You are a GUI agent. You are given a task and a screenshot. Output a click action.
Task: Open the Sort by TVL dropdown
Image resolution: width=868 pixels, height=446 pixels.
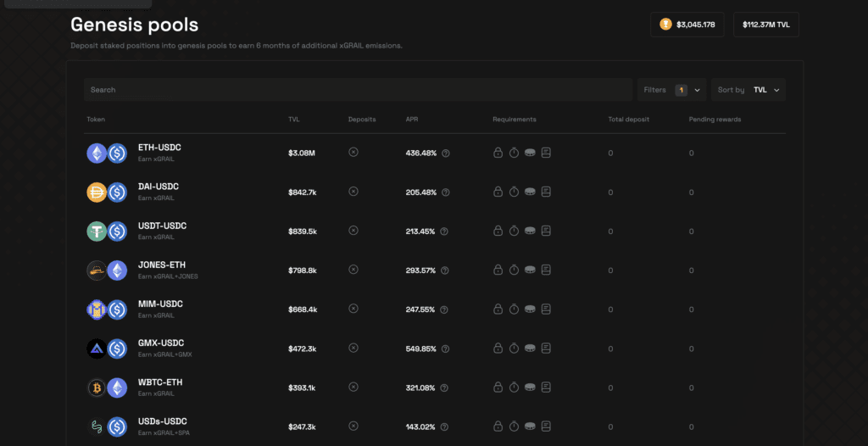click(x=748, y=90)
